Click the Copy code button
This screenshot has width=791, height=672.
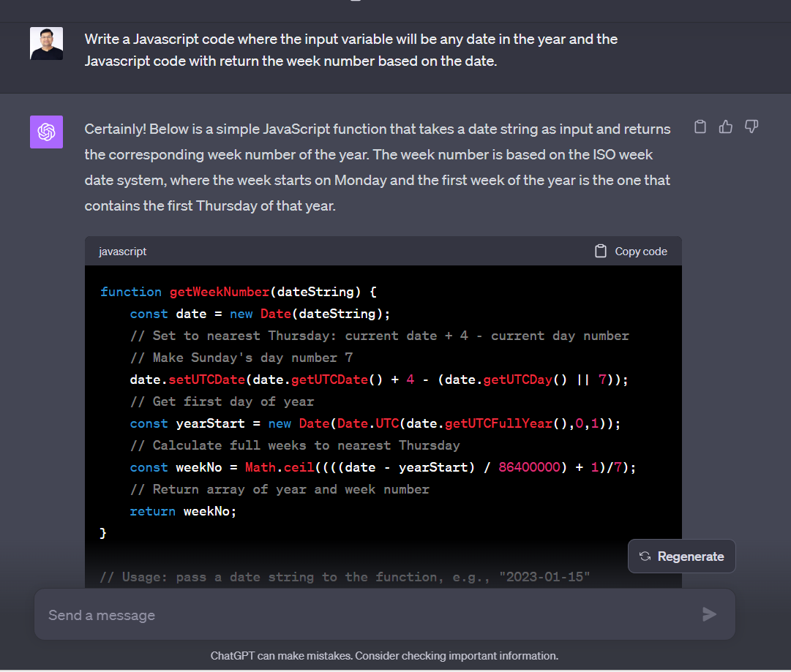point(631,251)
